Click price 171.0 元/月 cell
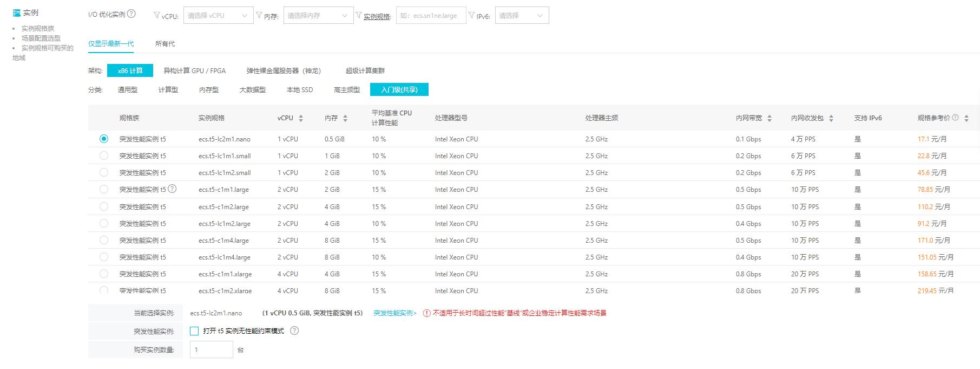 (934, 241)
